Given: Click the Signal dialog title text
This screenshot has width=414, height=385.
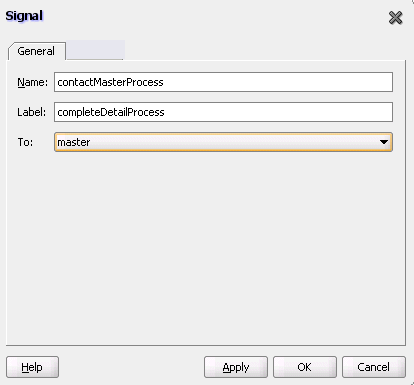Looking at the screenshot, I should (24, 16).
